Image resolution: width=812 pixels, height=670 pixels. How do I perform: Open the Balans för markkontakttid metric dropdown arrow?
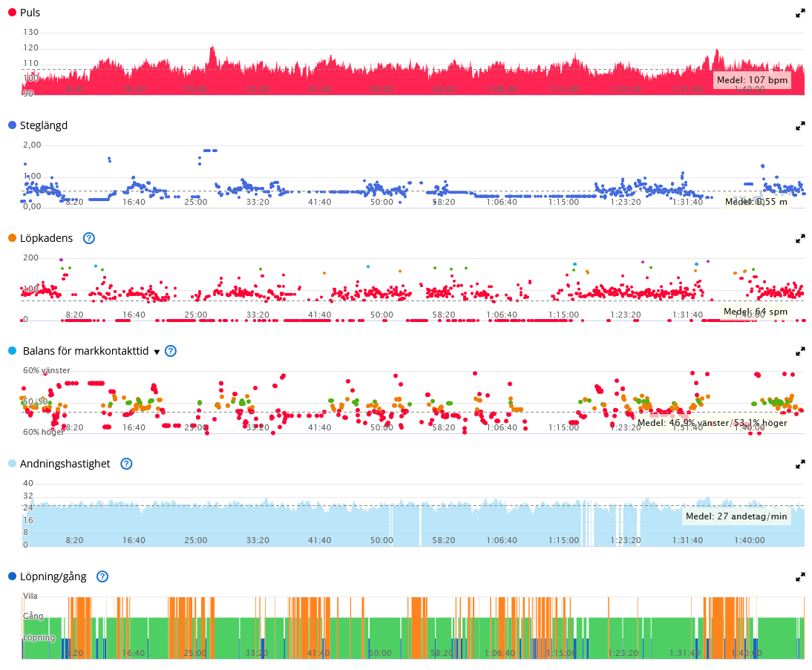point(157,352)
